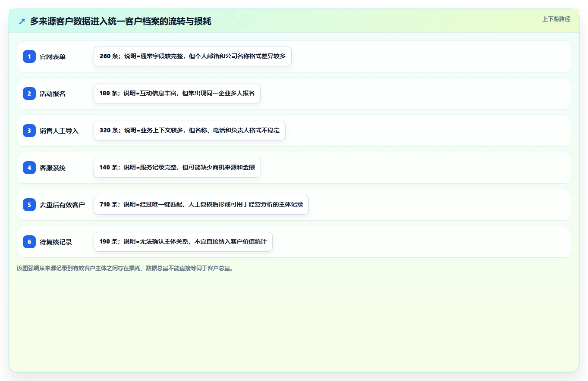Click the 180 条 description box
This screenshot has height=381, width=588.
tap(177, 94)
